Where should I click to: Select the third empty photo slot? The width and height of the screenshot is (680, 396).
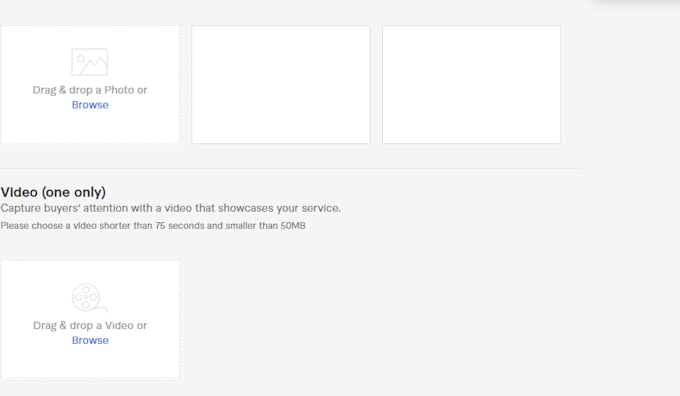click(x=471, y=85)
